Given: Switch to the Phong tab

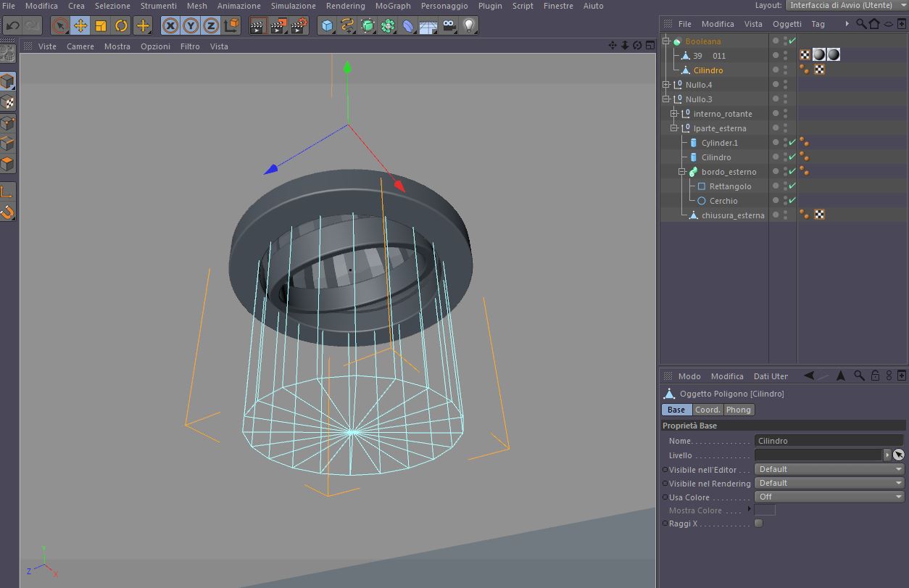Looking at the screenshot, I should [738, 410].
